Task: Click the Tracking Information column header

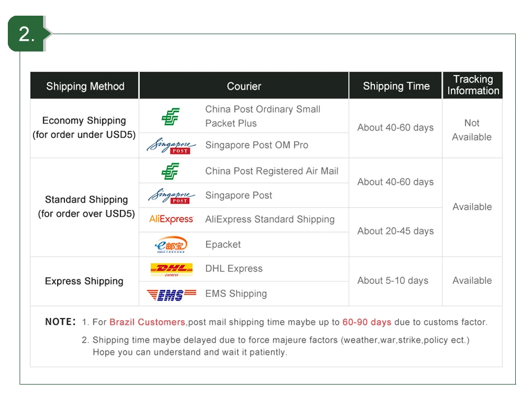Action: (473, 85)
